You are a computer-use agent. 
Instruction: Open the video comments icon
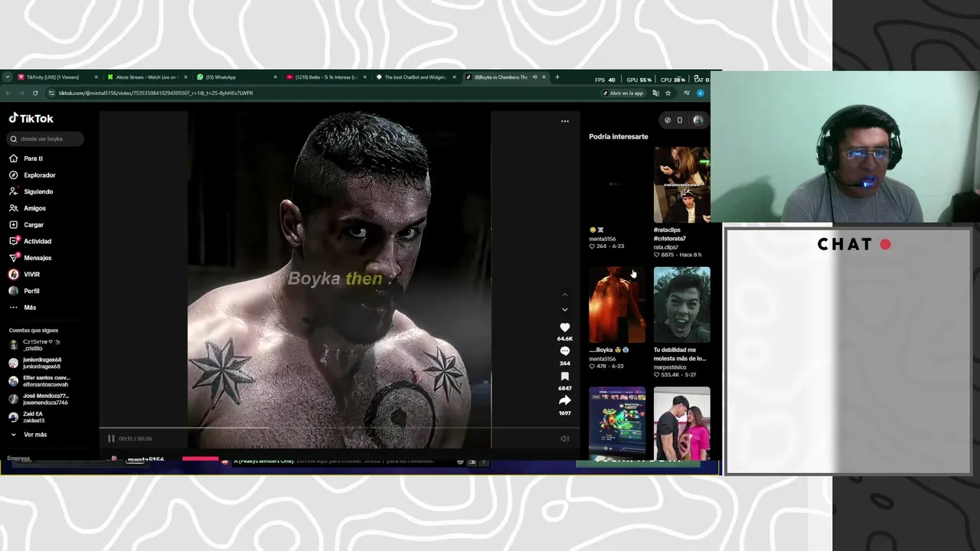point(565,351)
